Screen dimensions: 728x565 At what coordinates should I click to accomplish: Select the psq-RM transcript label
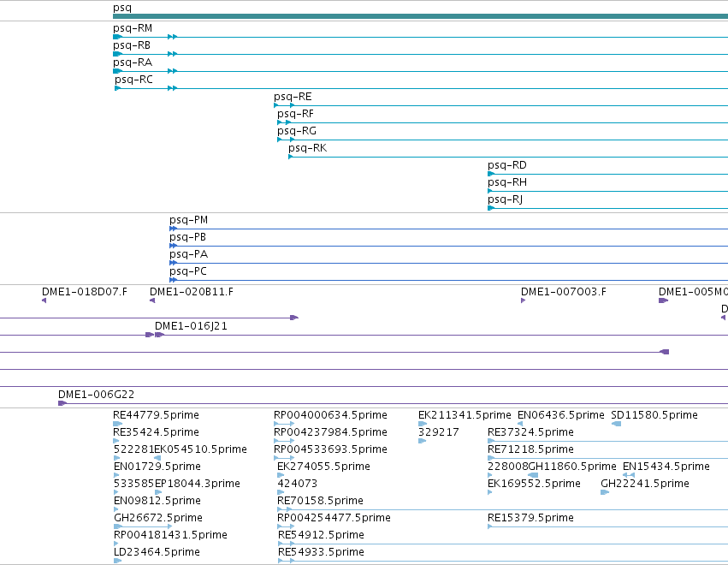[133, 28]
